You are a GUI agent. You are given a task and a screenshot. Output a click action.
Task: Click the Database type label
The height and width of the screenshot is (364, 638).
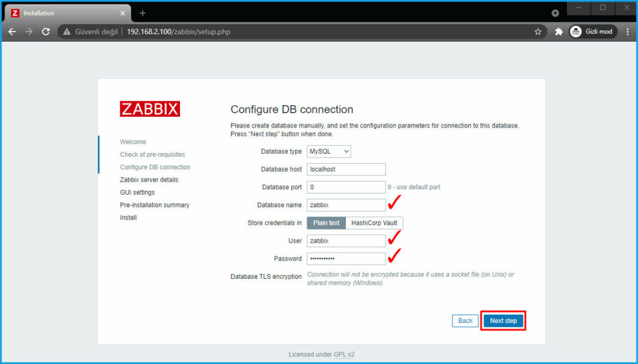pos(281,152)
